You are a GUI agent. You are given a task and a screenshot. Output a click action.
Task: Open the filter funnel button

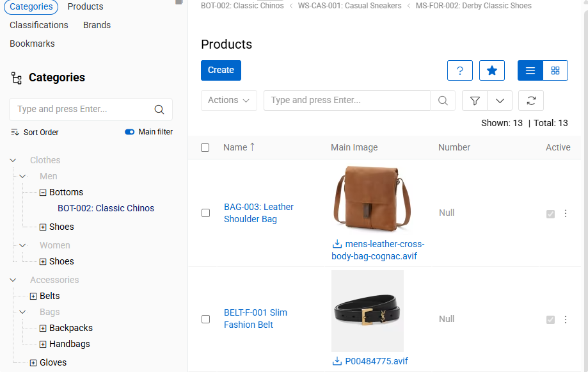click(x=475, y=101)
